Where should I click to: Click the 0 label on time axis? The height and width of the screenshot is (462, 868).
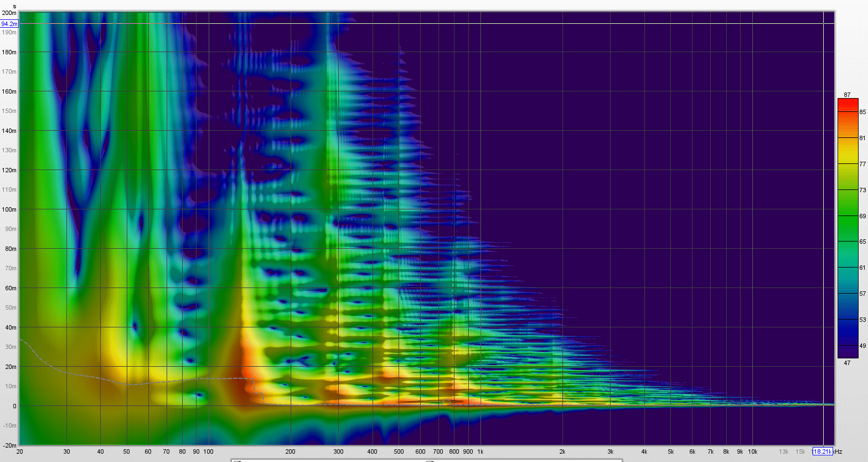14,406
